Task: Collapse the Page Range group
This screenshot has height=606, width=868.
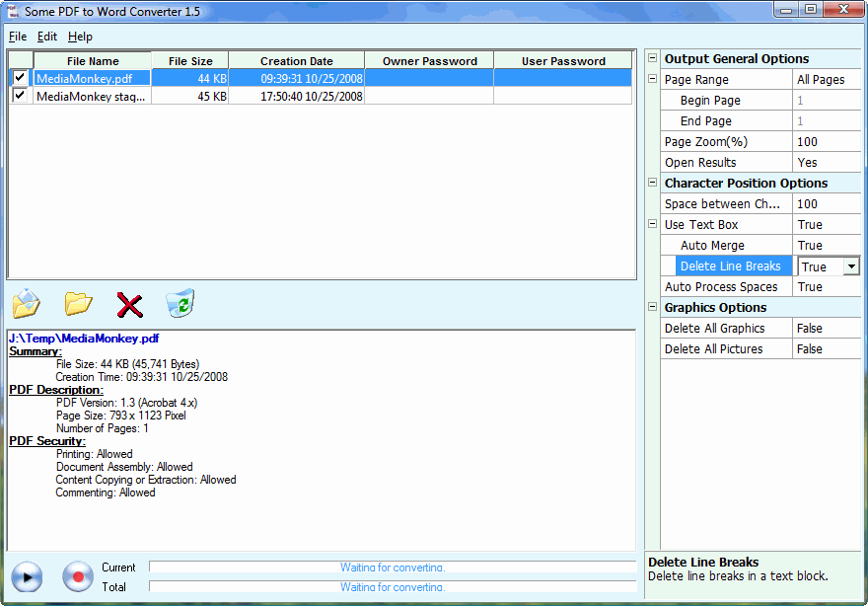Action: (x=653, y=79)
